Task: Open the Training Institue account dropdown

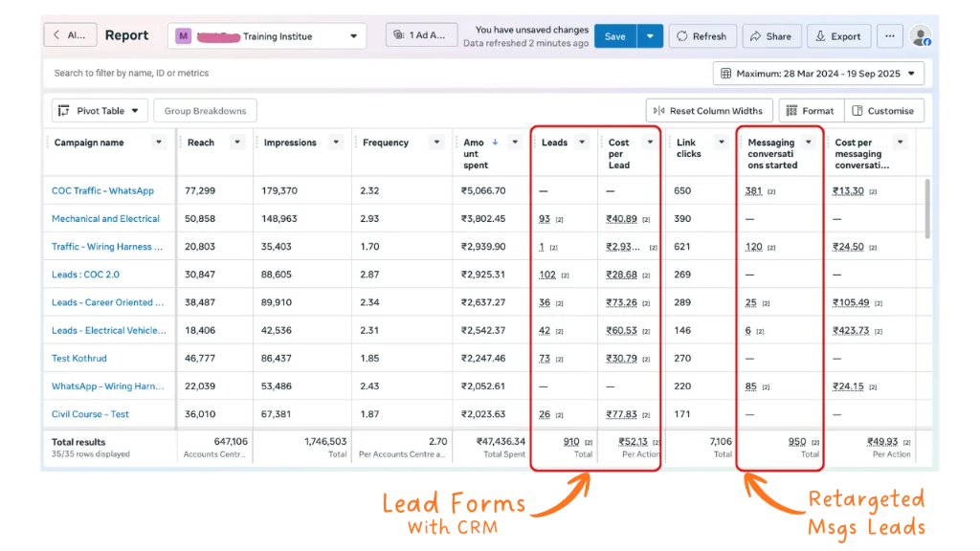Action: tap(267, 36)
